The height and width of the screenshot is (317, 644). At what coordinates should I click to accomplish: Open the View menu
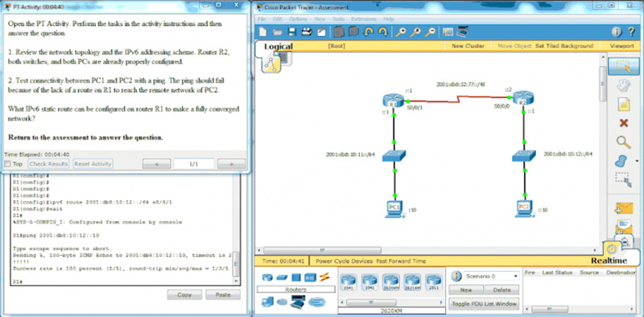(x=320, y=19)
